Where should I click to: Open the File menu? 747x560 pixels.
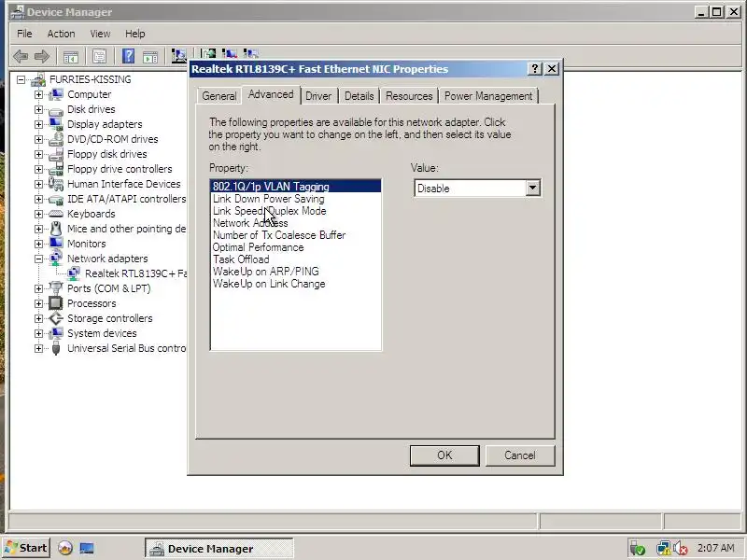pyautogui.click(x=24, y=34)
